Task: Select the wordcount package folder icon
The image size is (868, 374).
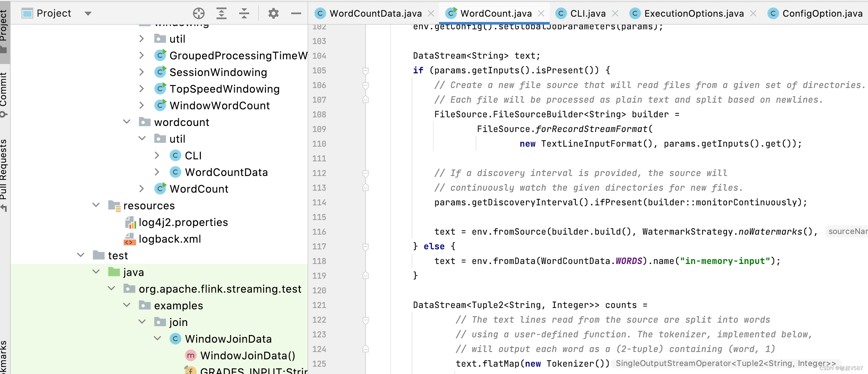Action: pyautogui.click(x=145, y=122)
